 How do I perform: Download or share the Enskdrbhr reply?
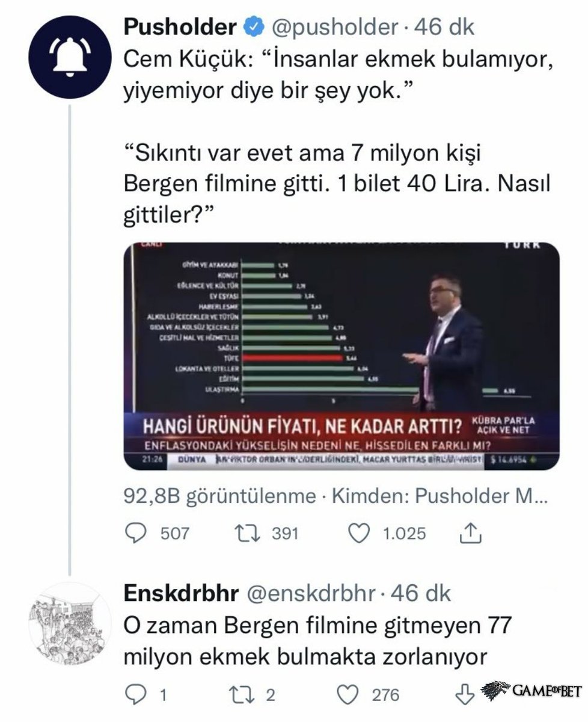[465, 695]
